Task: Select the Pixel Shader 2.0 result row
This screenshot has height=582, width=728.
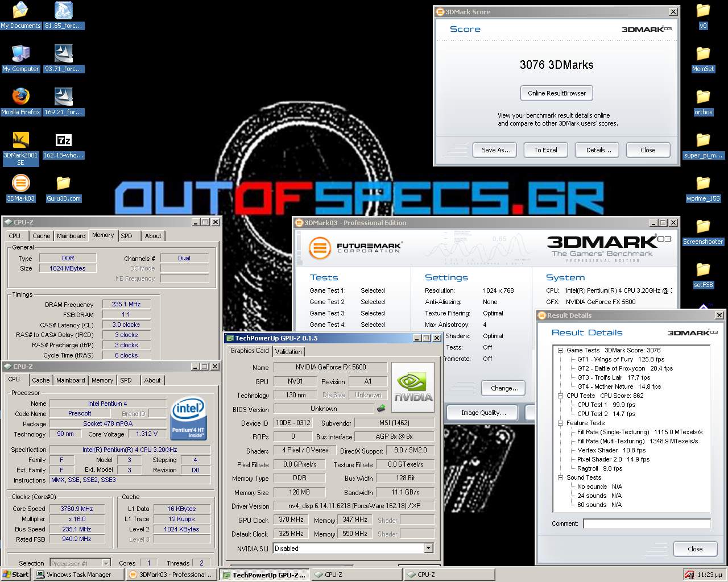Action: point(613,459)
